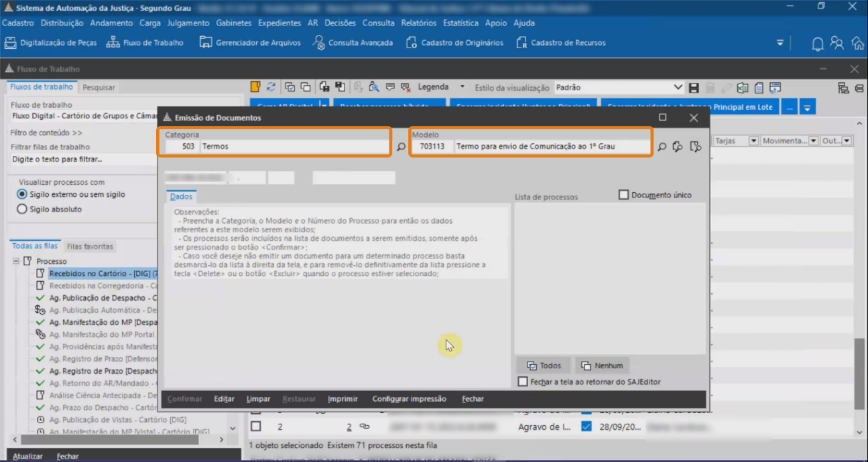Search categories with the magnifier next to Termos
Viewport: 868px width, 462px height.
(401, 147)
